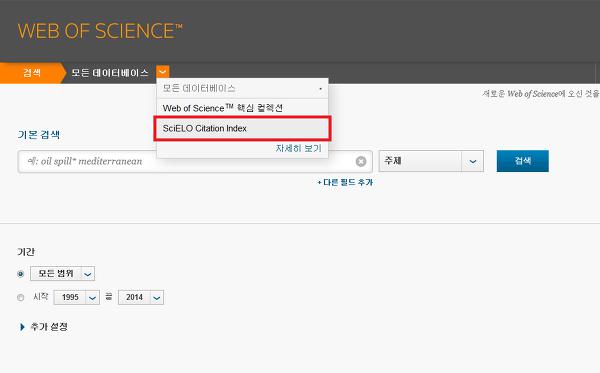Open the 주제 field selector dropdown

pos(431,161)
